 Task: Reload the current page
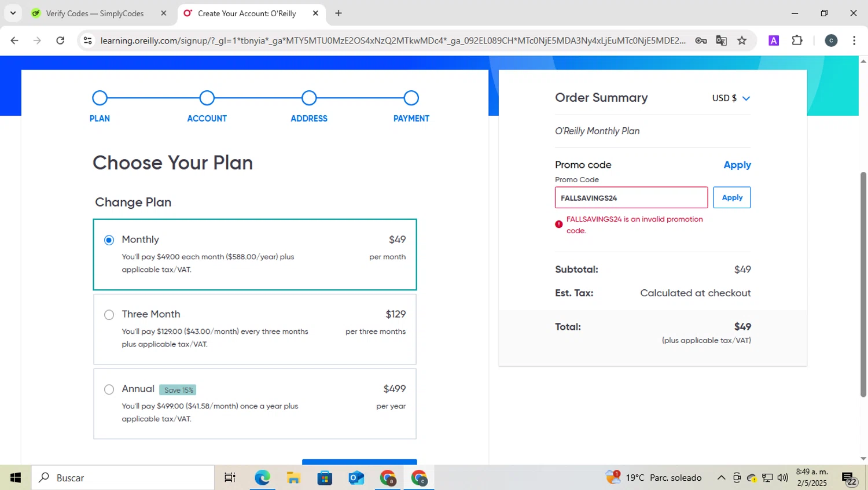[x=60, y=40]
